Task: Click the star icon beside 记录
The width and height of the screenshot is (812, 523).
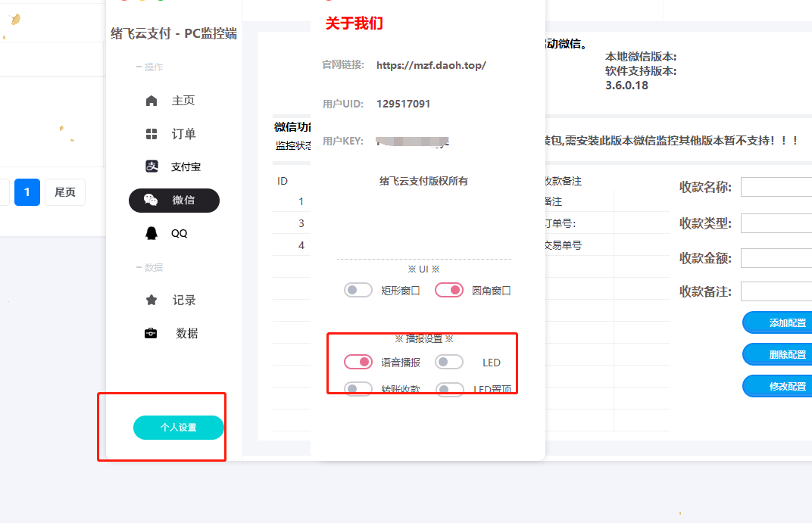Action: [151, 300]
